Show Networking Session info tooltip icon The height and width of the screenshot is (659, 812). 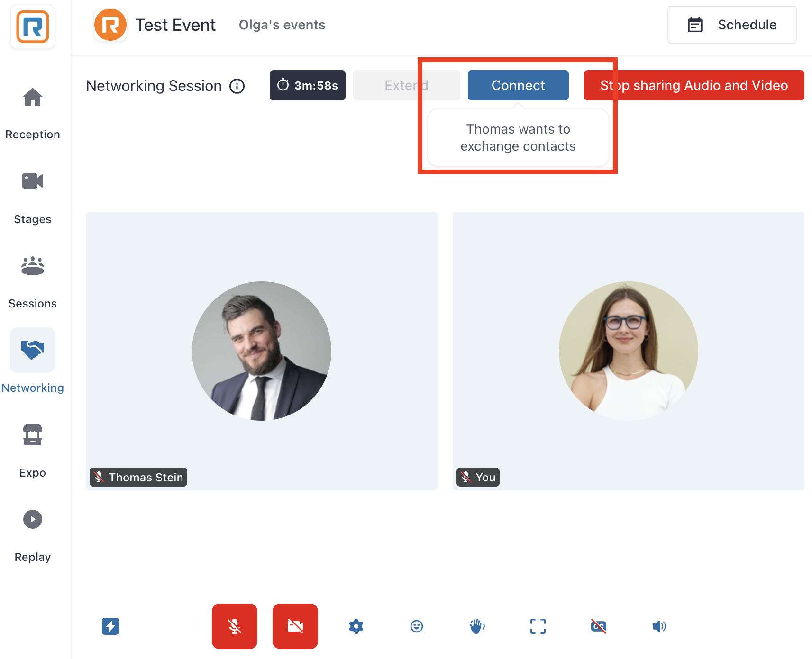point(237,86)
